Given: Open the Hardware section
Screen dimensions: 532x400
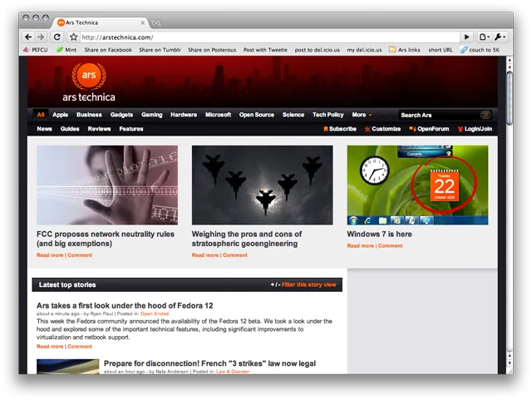Looking at the screenshot, I should 184,115.
